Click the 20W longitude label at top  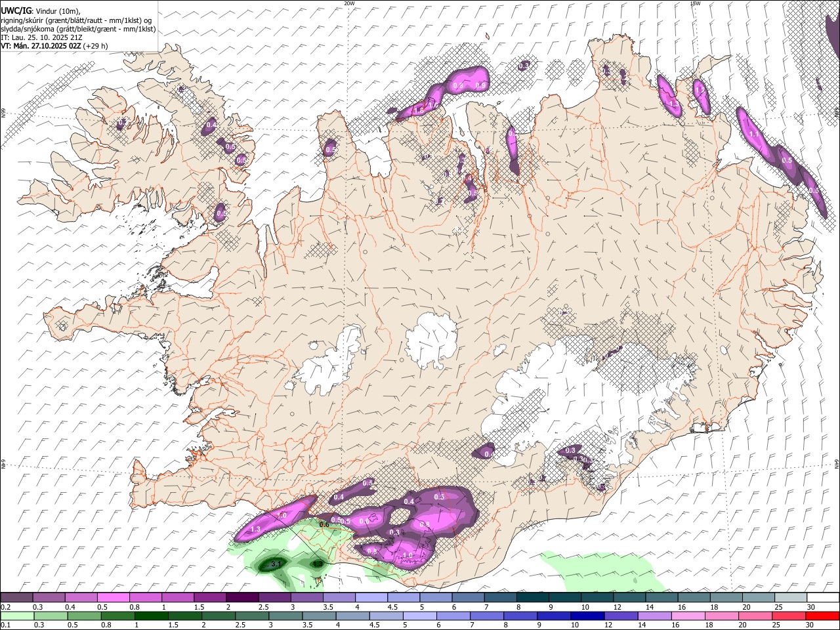[350, 3]
